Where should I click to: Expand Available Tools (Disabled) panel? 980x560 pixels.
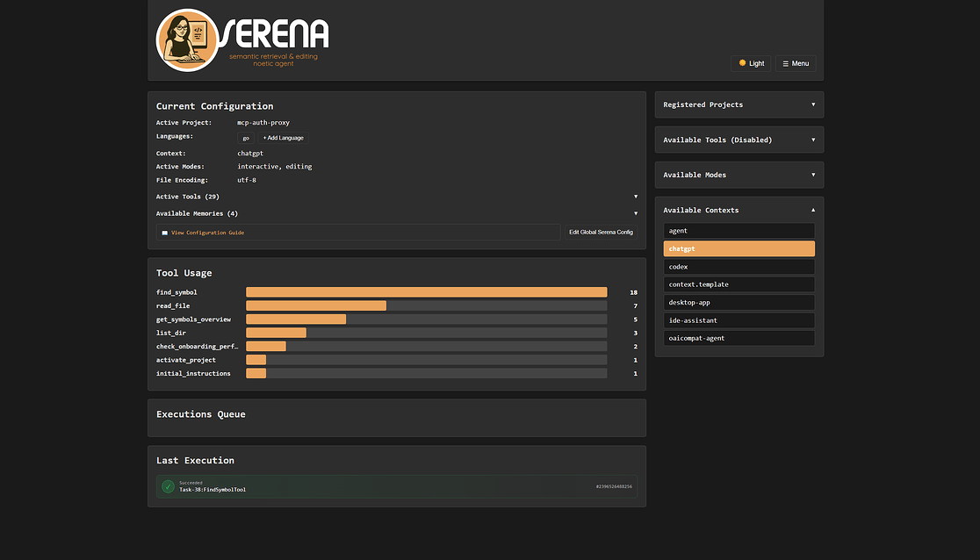point(739,140)
